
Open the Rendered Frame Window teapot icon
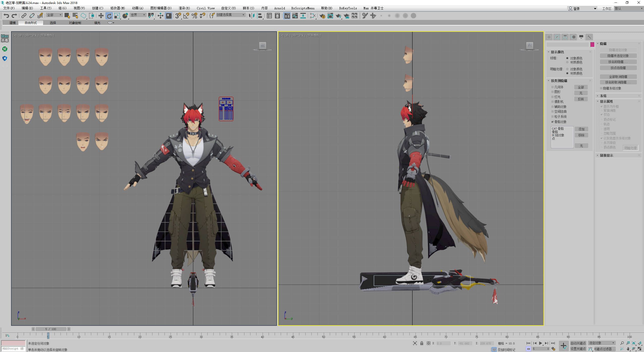click(330, 16)
